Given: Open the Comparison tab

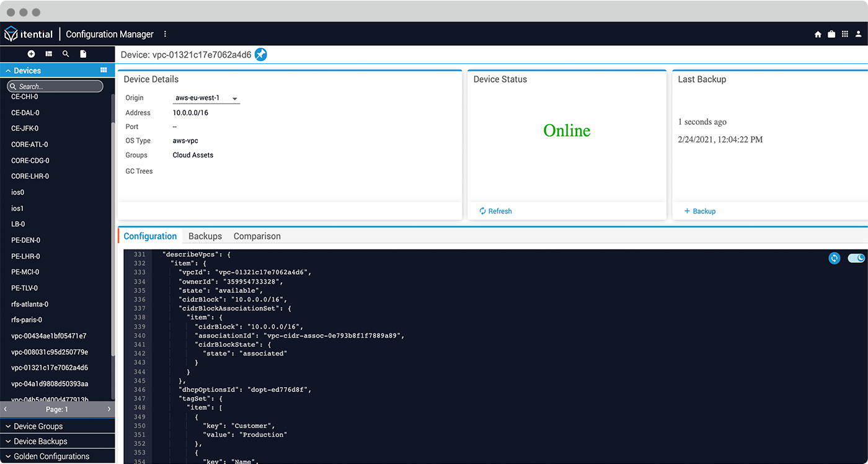Looking at the screenshot, I should click(x=257, y=236).
